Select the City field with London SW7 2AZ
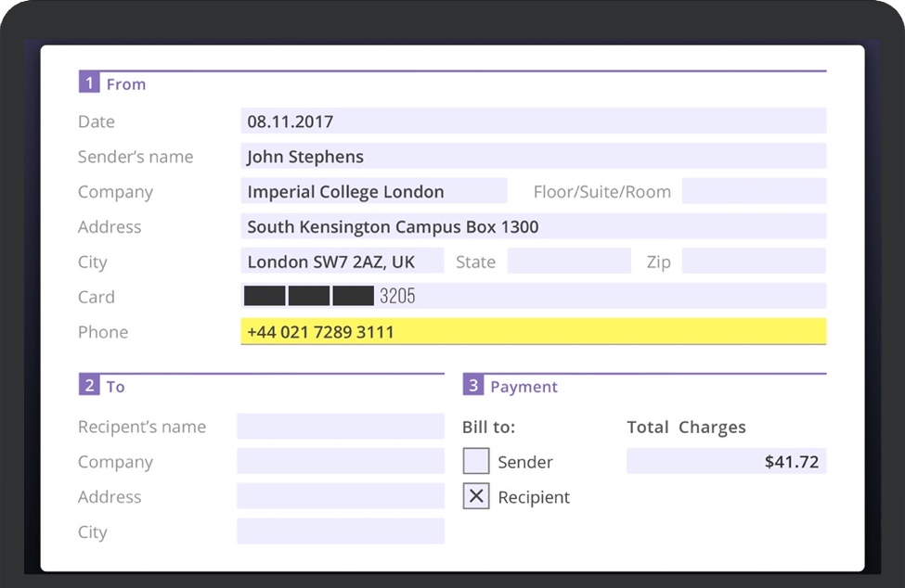 pos(342,262)
